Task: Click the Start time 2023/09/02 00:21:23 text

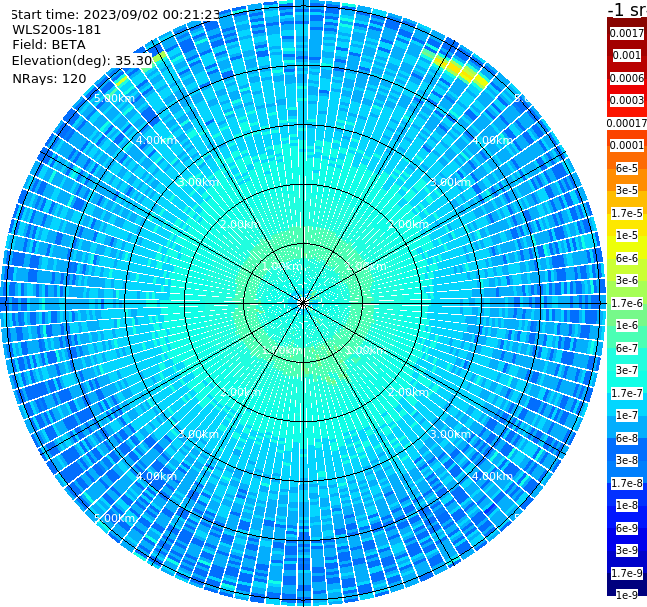Action: click(x=115, y=14)
